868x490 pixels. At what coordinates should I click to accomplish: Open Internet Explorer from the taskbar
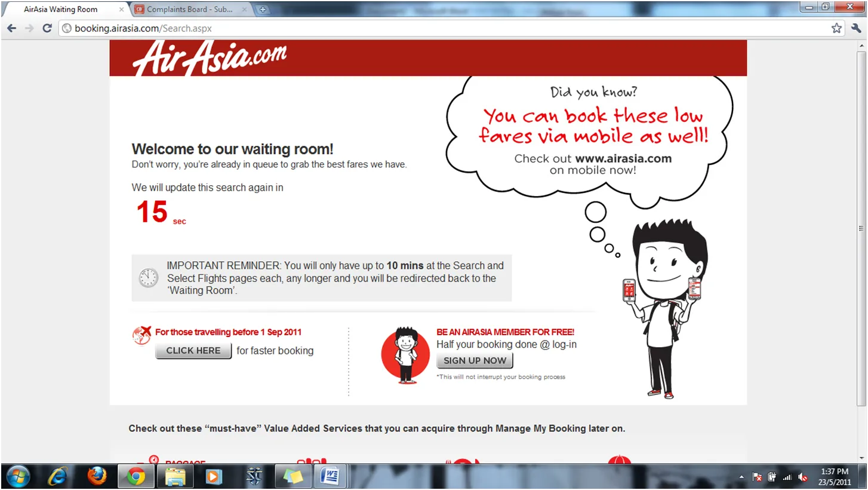(x=59, y=476)
